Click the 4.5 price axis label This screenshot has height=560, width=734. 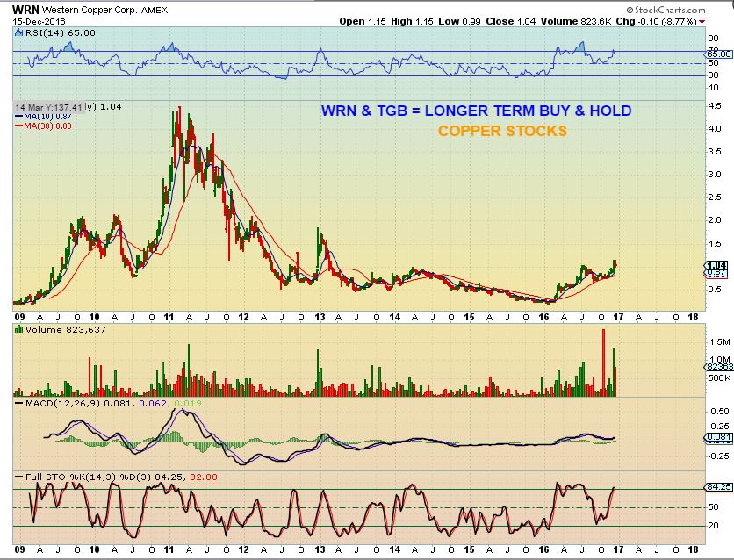pos(715,106)
